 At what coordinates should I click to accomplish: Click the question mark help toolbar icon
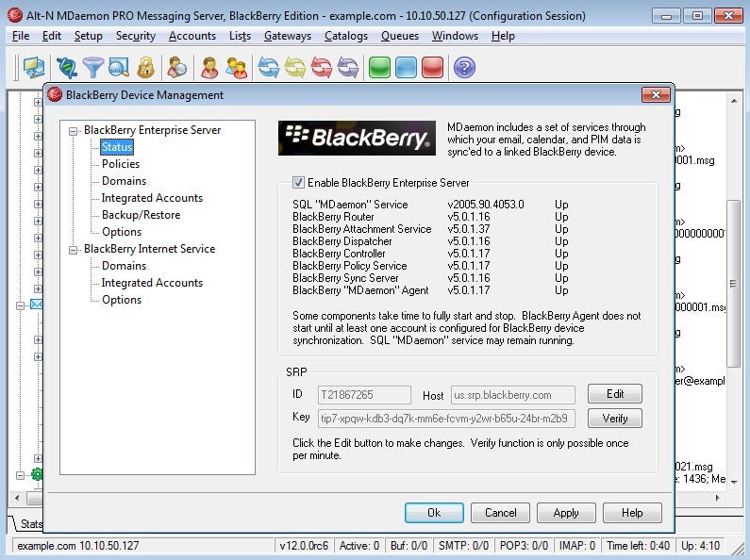pyautogui.click(x=464, y=67)
